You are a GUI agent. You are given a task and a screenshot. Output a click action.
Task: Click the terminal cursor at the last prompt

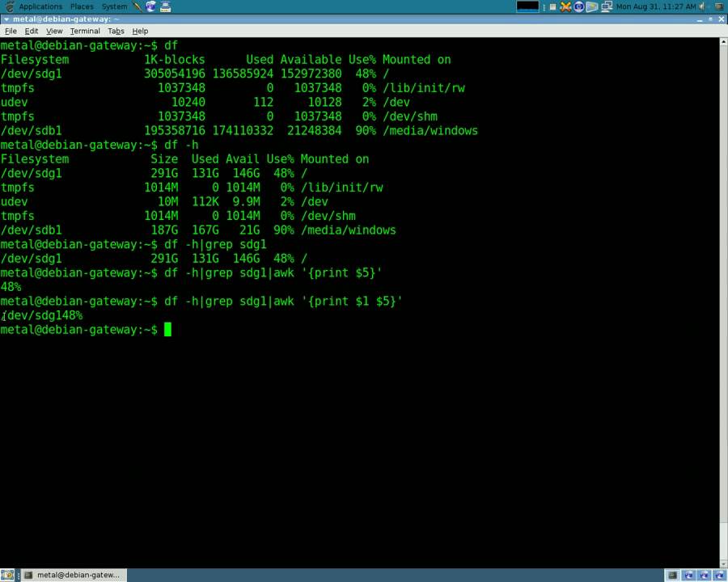pyautogui.click(x=167, y=330)
